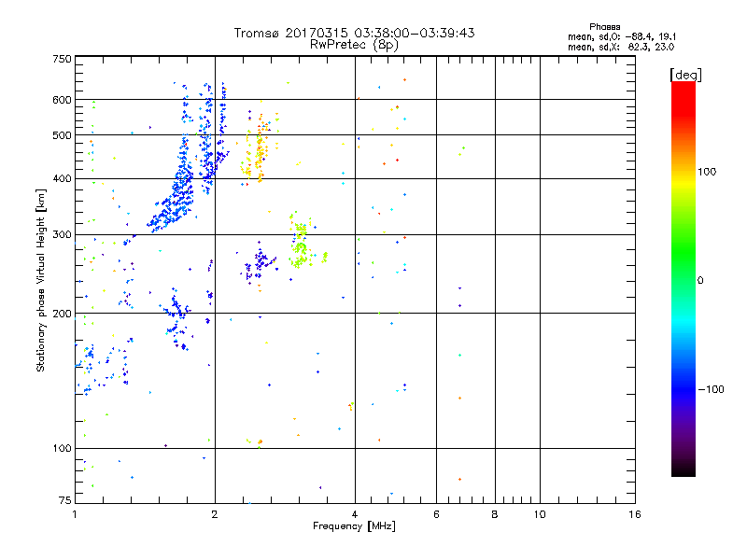Click the frequency axis tick label '16'

coord(635,514)
